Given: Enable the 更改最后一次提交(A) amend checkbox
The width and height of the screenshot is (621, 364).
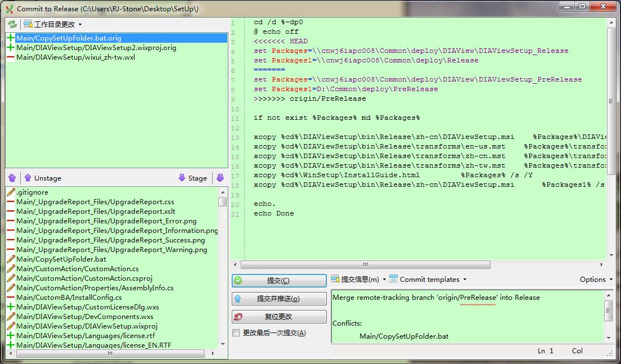Looking at the screenshot, I should pyautogui.click(x=236, y=333).
